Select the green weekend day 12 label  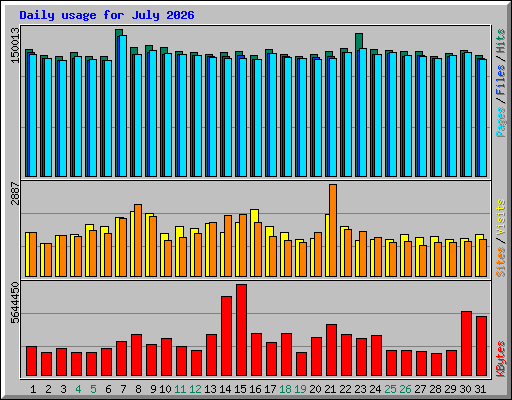pyautogui.click(x=195, y=389)
